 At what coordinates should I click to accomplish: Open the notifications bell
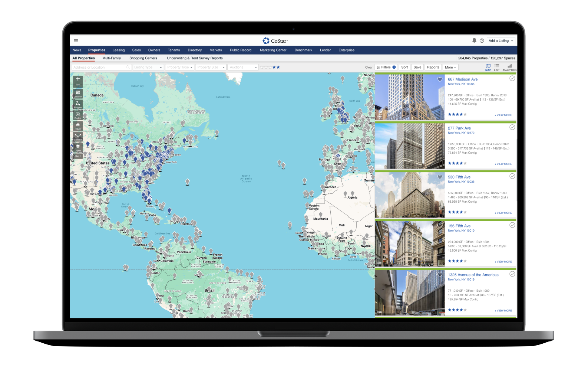[474, 41]
